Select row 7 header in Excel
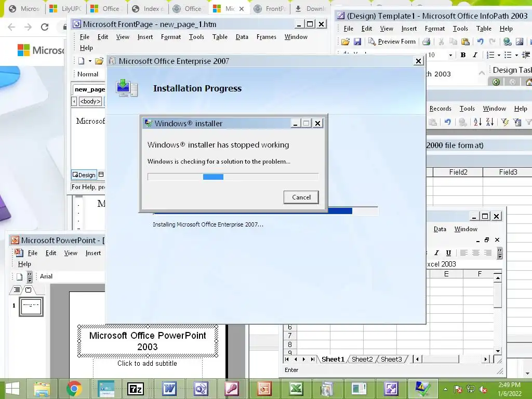 [x=289, y=336]
